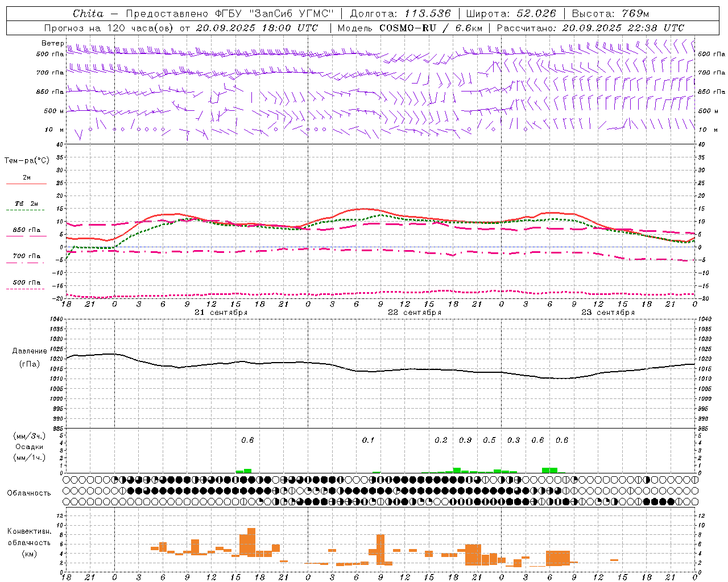Click the "0.3" precipitation value
Screen dimensions: 728x582
pos(514,440)
